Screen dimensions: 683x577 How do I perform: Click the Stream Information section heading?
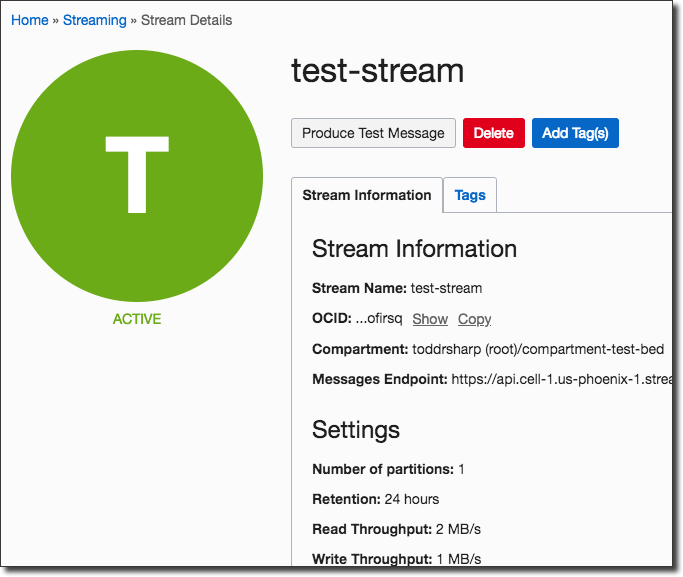414,249
